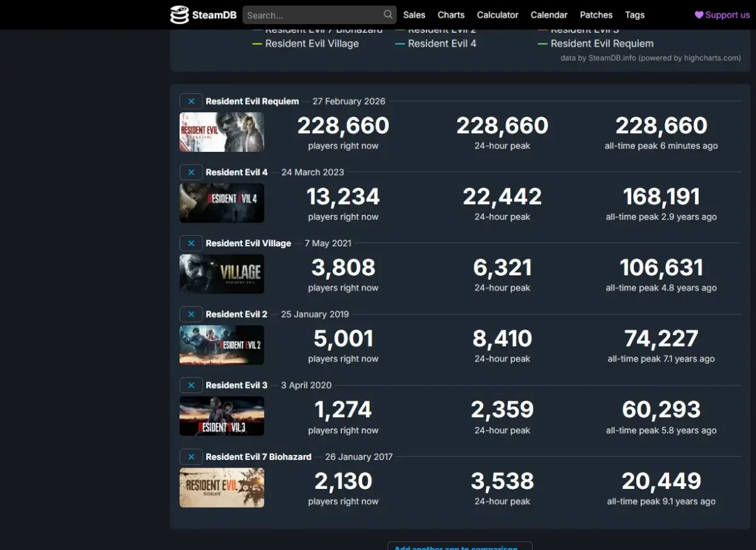
Task: Open the Patches menu item
Action: tap(596, 14)
